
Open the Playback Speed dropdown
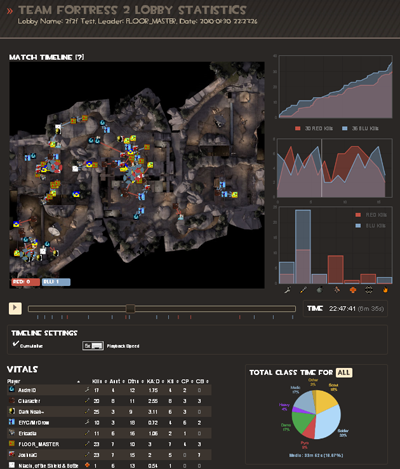point(93,346)
